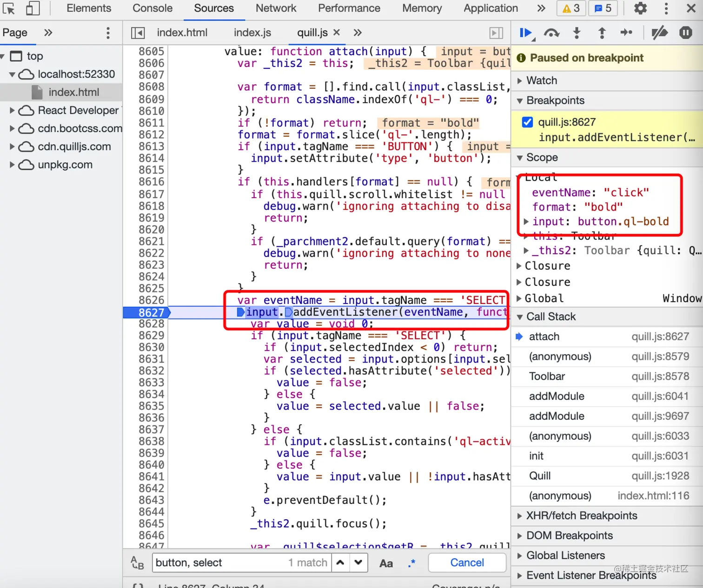The width and height of the screenshot is (703, 588).
Task: Deactivate all breakpoints
Action: click(659, 33)
